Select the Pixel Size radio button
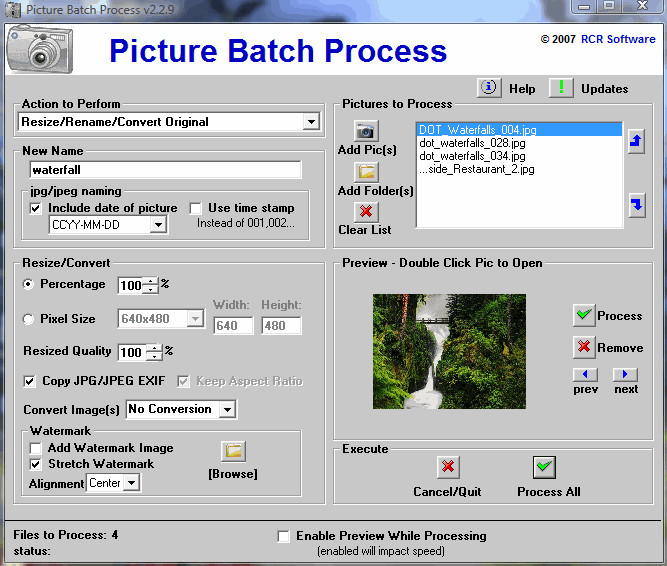This screenshot has height=566, width=667. click(28, 319)
